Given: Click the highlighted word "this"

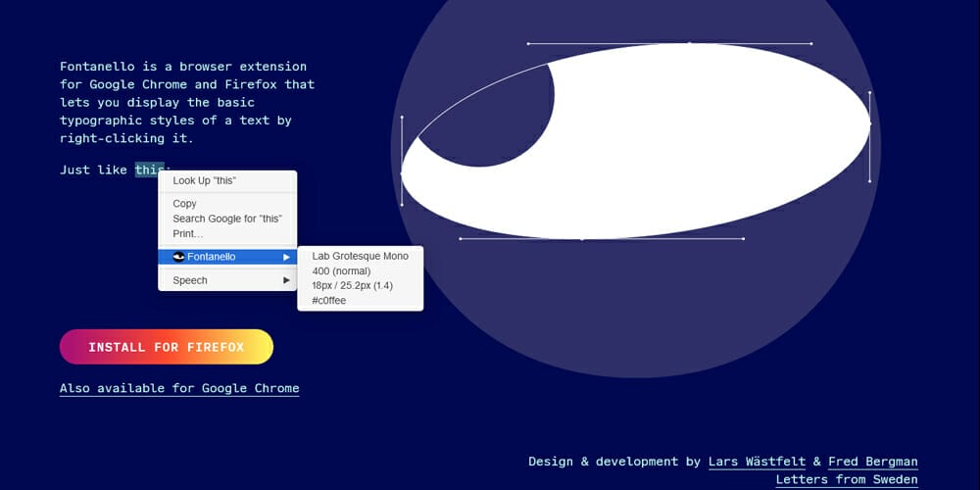Looking at the screenshot, I should tap(150, 170).
